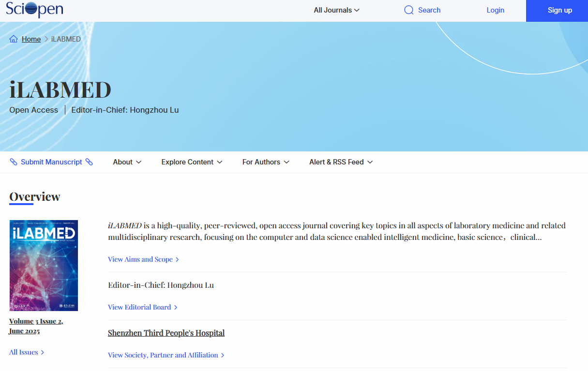Click arrow icon beside View Aims and Scope

click(x=177, y=260)
